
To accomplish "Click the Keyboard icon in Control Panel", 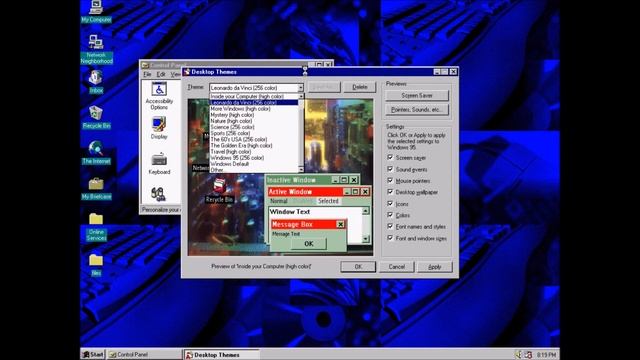I will 159,160.
